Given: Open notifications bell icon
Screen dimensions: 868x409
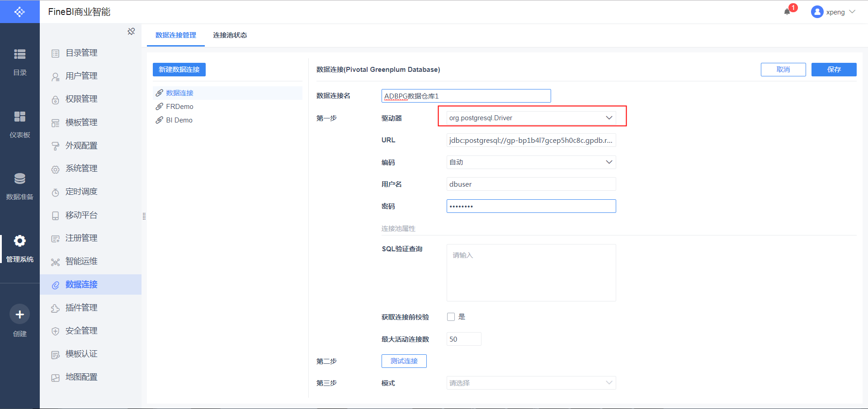Looking at the screenshot, I should (x=787, y=12).
